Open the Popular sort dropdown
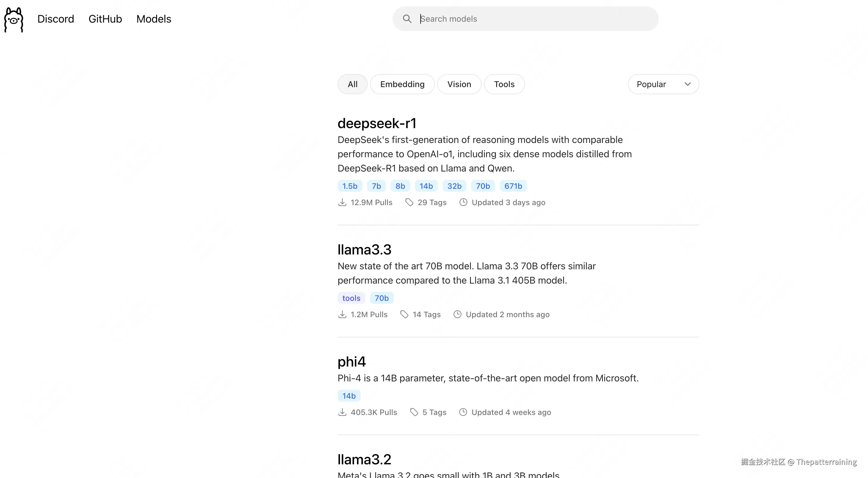The image size is (868, 478). click(x=663, y=84)
